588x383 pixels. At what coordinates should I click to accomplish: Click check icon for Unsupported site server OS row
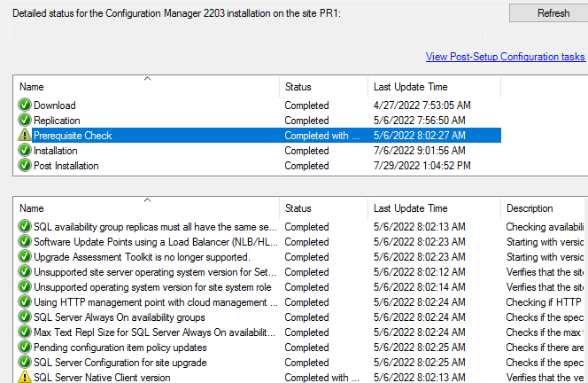coord(25,272)
